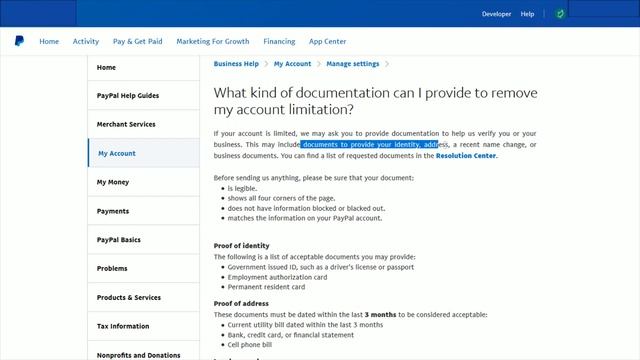Click the 'Proof of address' heading
The width and height of the screenshot is (640, 360).
coord(241,304)
